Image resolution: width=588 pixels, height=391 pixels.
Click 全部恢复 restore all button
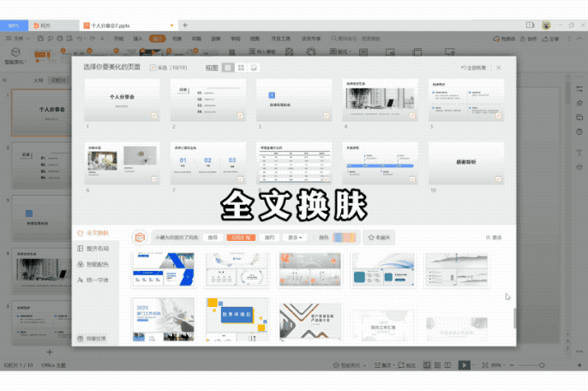pos(475,67)
